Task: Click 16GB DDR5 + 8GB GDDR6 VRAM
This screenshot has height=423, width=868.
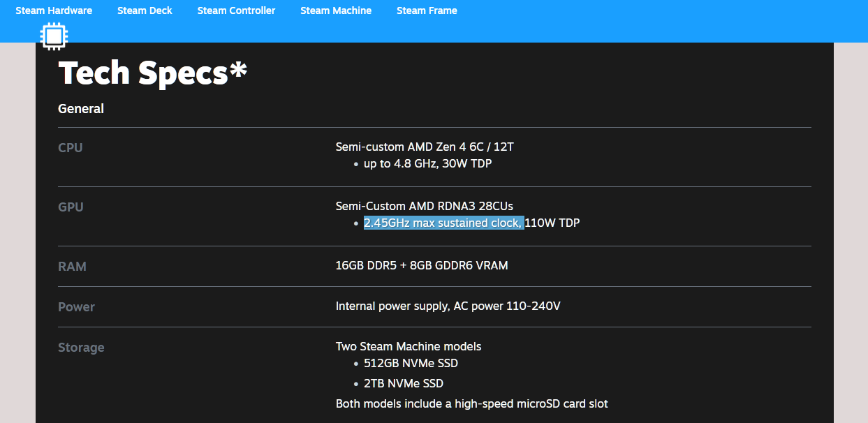Action: pyautogui.click(x=422, y=266)
